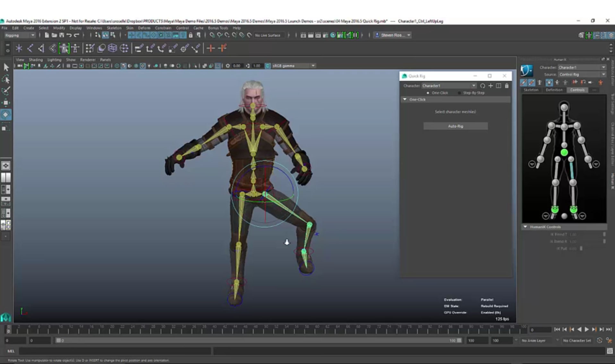Click the red Set Key plus icon
This screenshot has width=615, height=364.
(211, 48)
